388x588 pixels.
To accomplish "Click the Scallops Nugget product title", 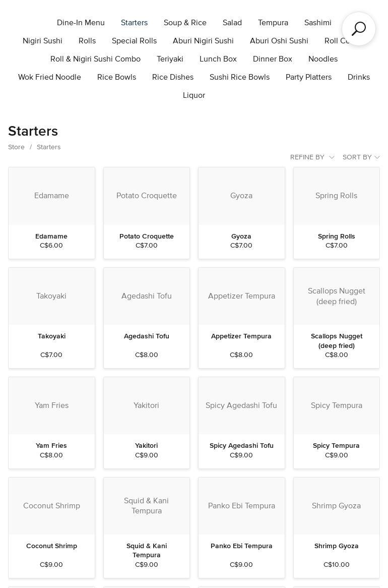I will tap(336, 341).
